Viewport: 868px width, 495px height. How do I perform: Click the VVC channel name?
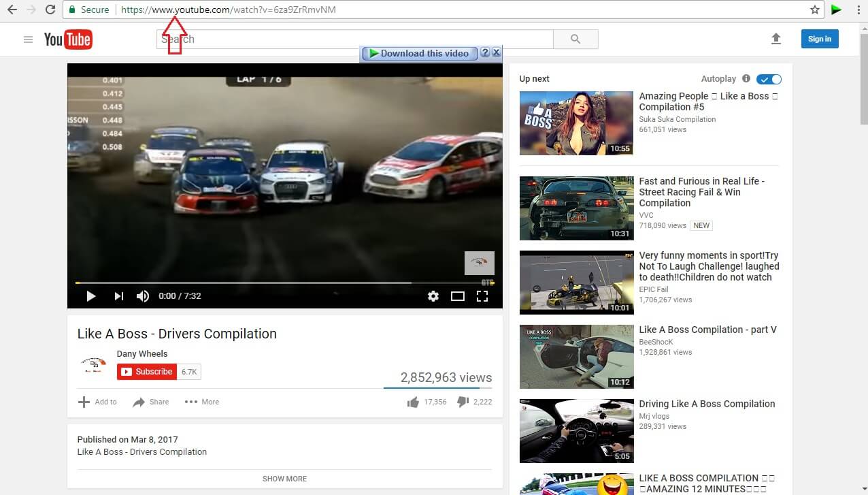(x=646, y=215)
